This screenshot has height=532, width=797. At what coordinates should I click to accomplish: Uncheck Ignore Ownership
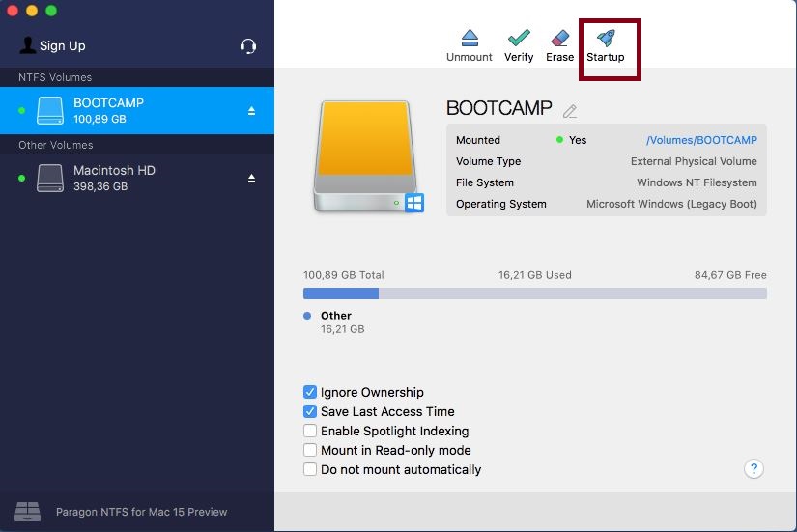[309, 392]
